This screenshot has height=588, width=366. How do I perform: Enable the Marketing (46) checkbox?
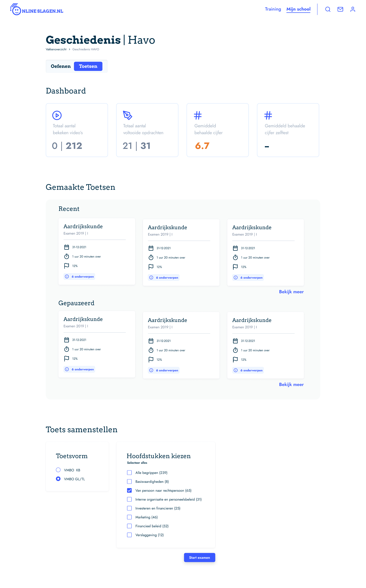130,517
